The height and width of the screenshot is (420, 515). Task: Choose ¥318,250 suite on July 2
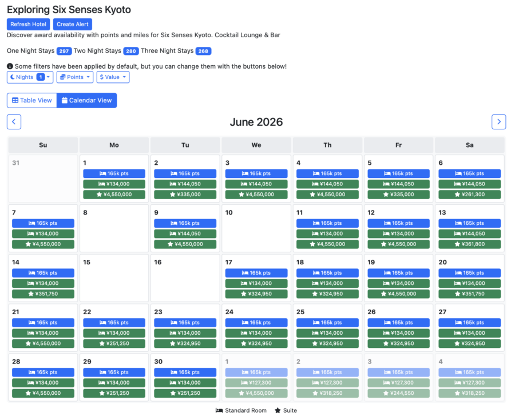point(327,394)
